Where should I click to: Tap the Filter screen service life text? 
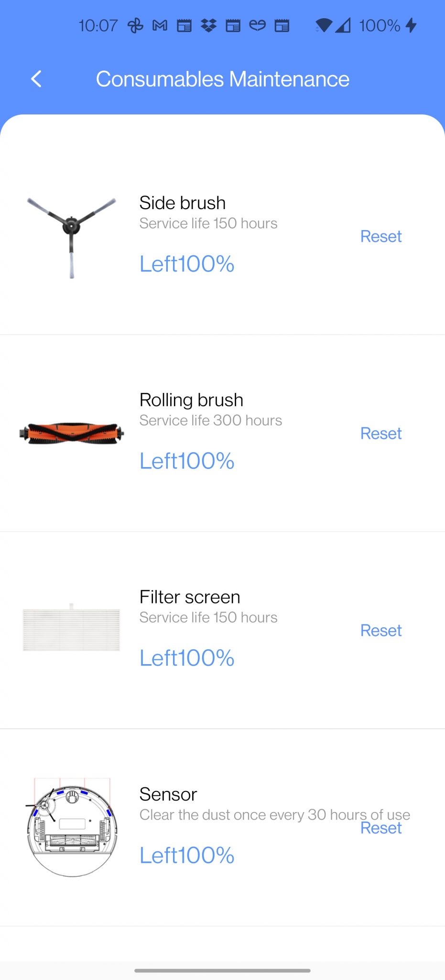(208, 618)
